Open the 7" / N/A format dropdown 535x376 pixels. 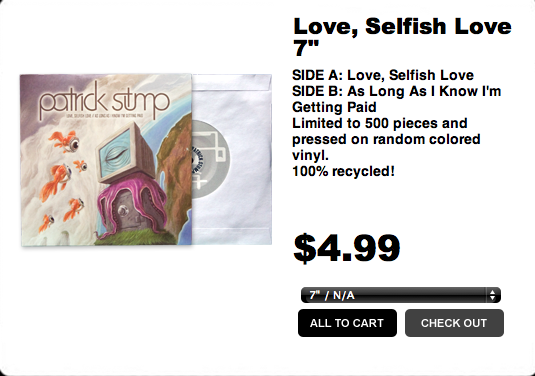[401, 295]
